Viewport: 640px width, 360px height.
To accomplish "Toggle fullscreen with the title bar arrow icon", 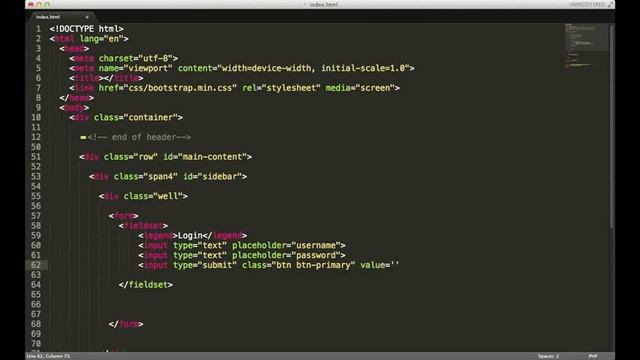I will point(610,4).
